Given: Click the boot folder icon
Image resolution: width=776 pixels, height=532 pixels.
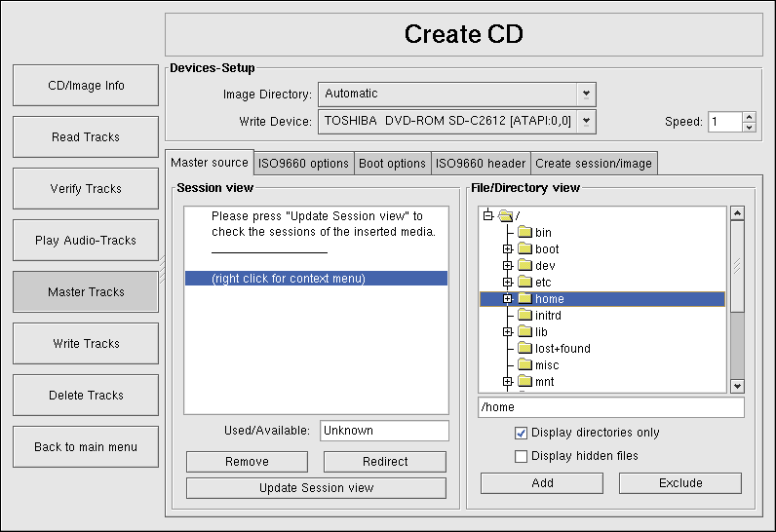Looking at the screenshot, I should pos(524,249).
